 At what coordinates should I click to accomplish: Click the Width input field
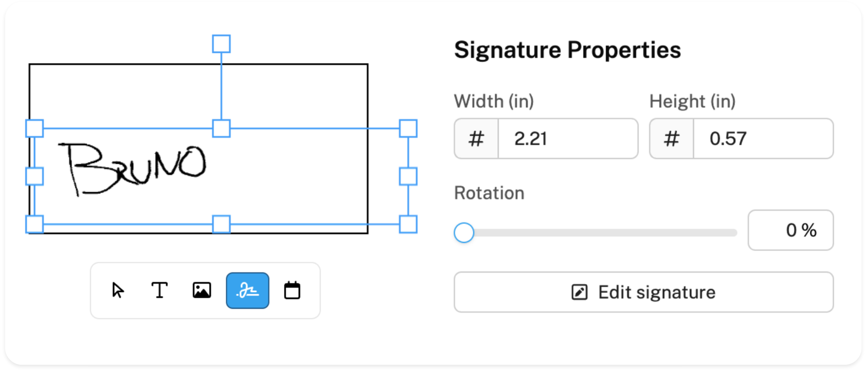tap(568, 139)
